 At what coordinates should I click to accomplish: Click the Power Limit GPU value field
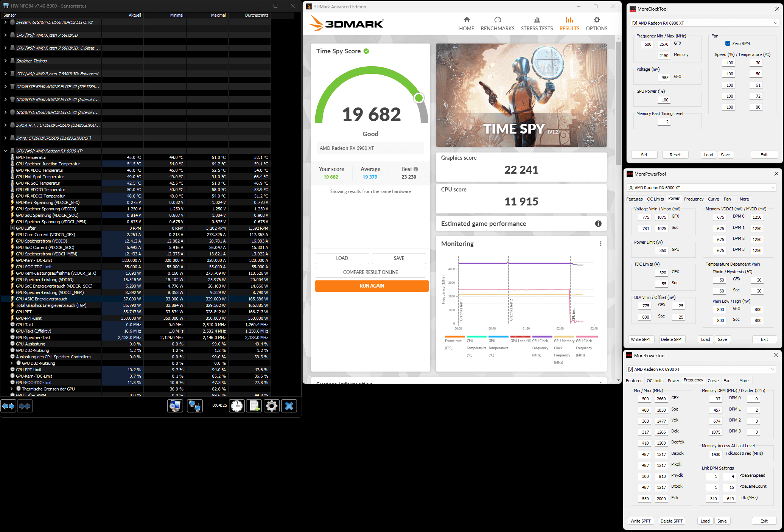[662, 250]
